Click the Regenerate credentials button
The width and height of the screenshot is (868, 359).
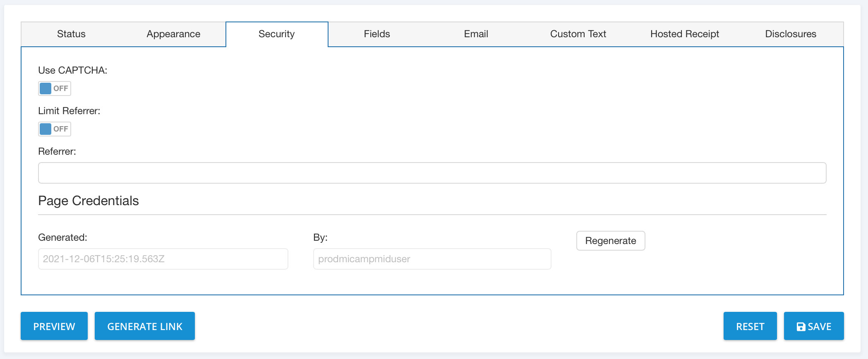[x=610, y=241]
